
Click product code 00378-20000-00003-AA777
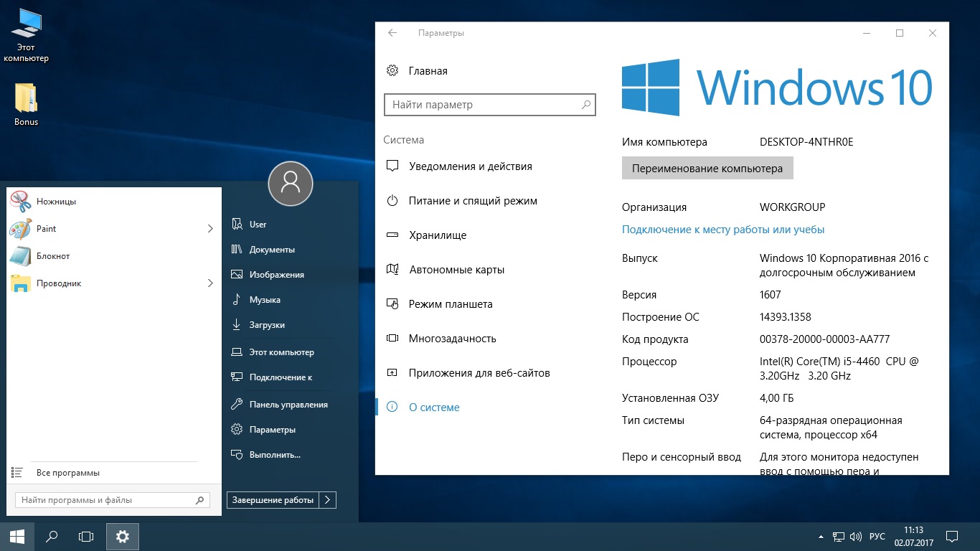point(825,339)
